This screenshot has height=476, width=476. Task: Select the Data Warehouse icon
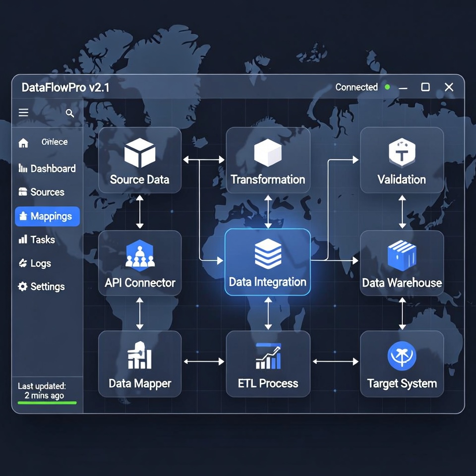(x=402, y=255)
